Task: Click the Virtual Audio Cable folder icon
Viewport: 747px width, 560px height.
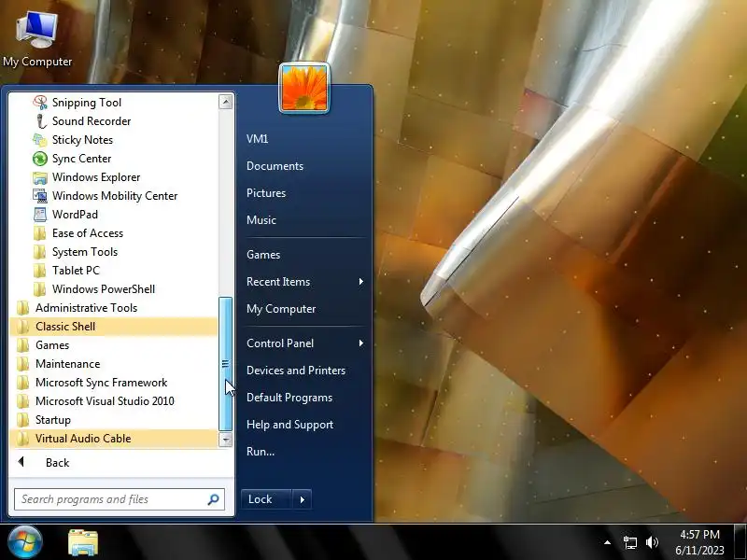Action: point(22,439)
